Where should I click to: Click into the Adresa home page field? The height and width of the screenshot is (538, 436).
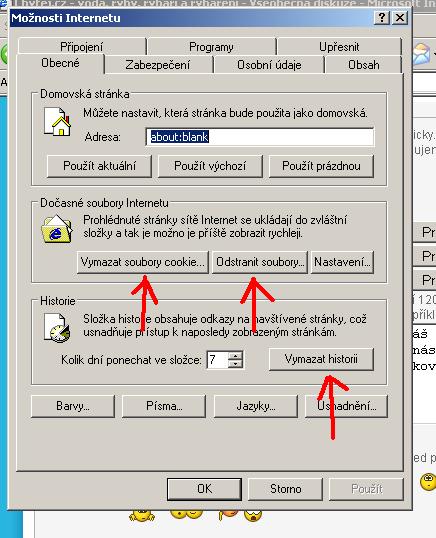pyautogui.click(x=260, y=137)
